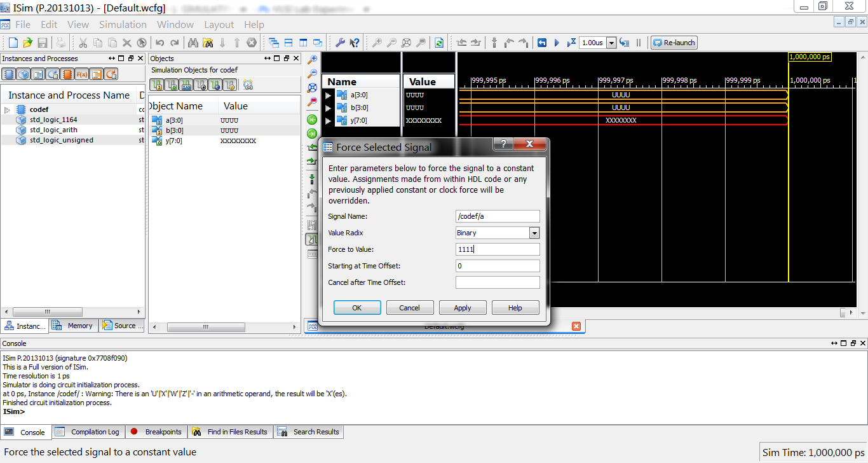Click the Re-launch button
868x463 pixels.
tap(674, 42)
